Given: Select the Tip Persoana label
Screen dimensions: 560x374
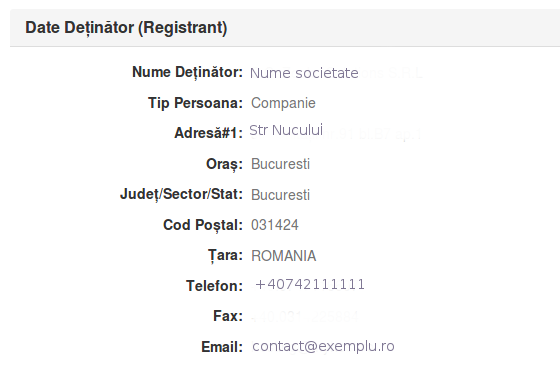Looking at the screenshot, I should click(x=195, y=103).
